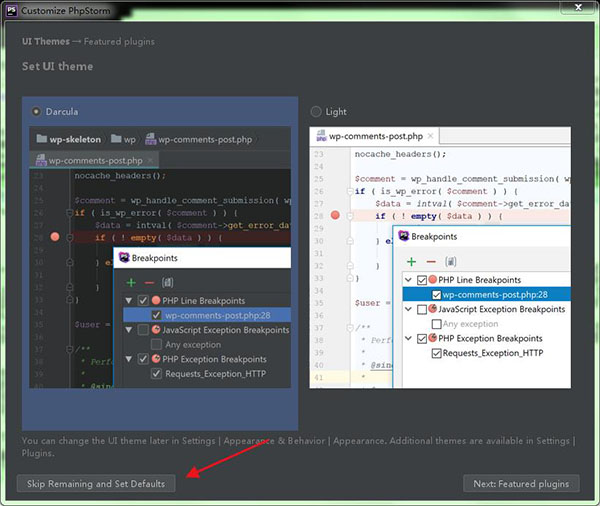
Task: Click PHP Exception Breakpoints icon in Light preview
Action: tap(432, 338)
